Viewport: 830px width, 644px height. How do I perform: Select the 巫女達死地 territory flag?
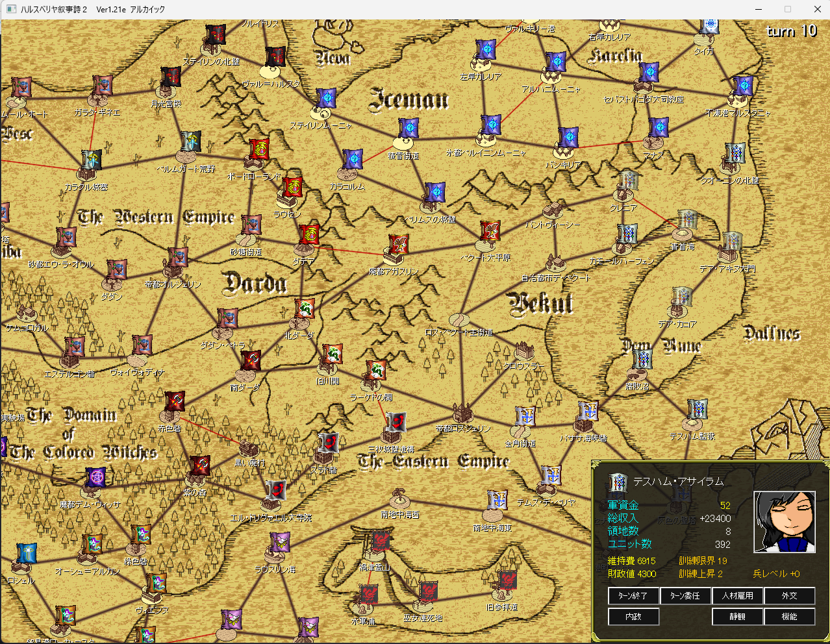pyautogui.click(x=428, y=592)
